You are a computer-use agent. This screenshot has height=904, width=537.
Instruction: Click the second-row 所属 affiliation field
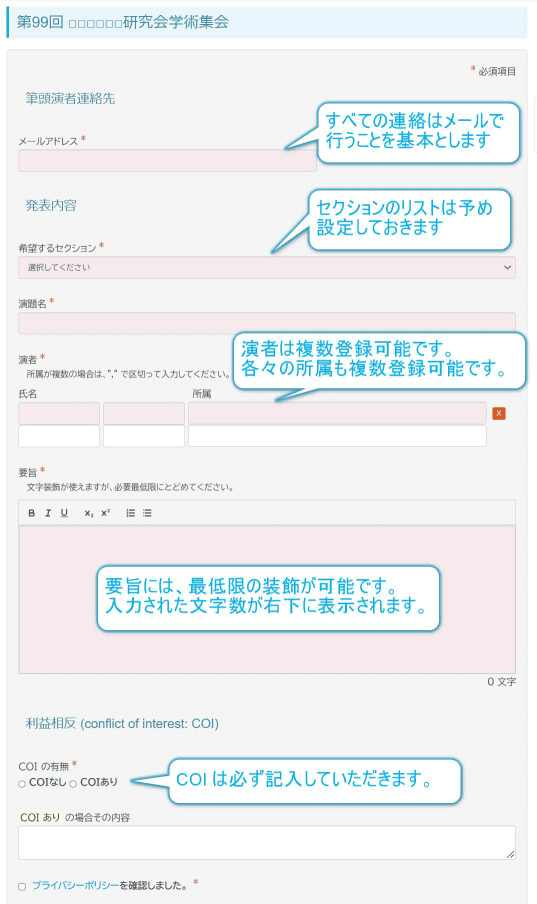pyautogui.click(x=337, y=436)
